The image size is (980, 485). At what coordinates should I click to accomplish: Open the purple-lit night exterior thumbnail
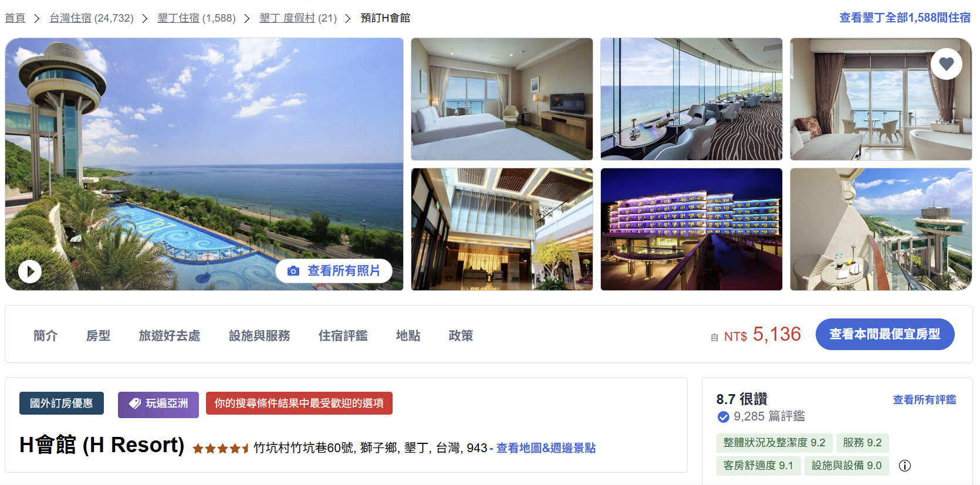click(691, 229)
